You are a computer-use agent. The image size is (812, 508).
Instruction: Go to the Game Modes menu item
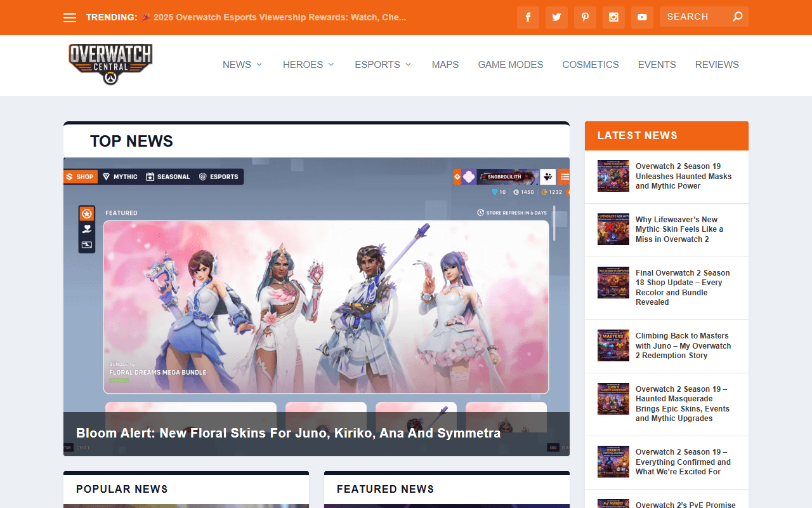tap(511, 65)
